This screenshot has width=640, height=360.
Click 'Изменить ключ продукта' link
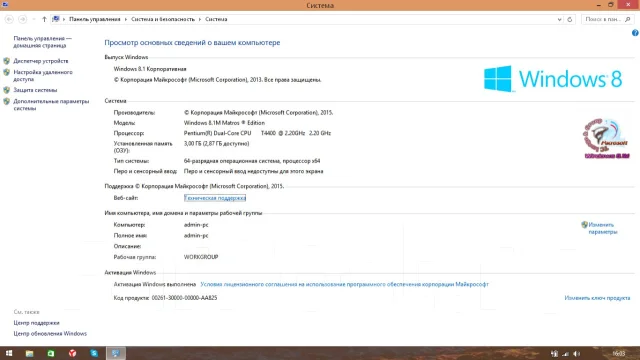click(x=597, y=298)
